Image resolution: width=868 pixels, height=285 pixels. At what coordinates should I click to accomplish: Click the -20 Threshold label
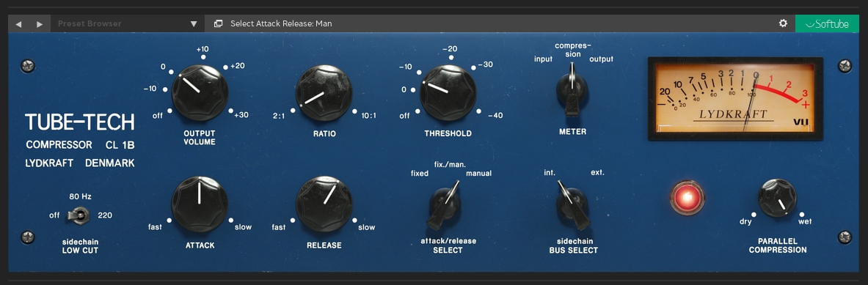coord(450,49)
